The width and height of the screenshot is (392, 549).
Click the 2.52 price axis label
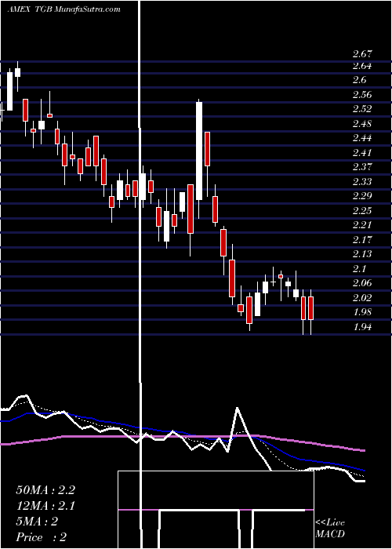coord(362,109)
